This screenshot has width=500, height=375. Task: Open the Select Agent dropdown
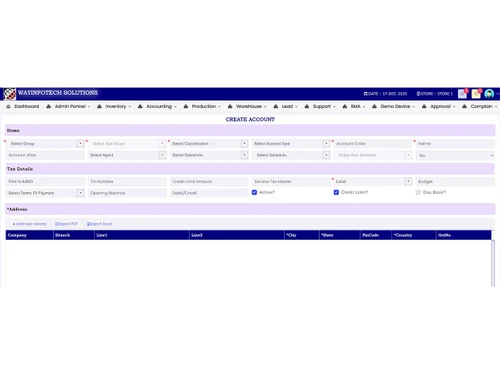coord(127,155)
